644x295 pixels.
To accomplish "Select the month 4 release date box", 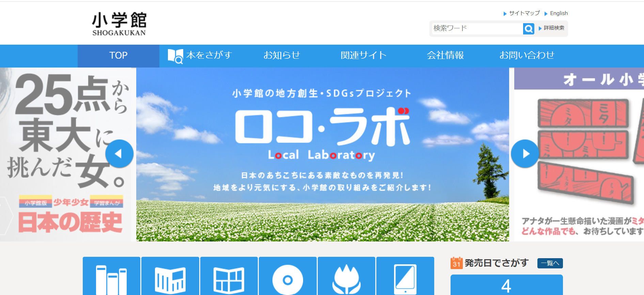I will 506,285.
